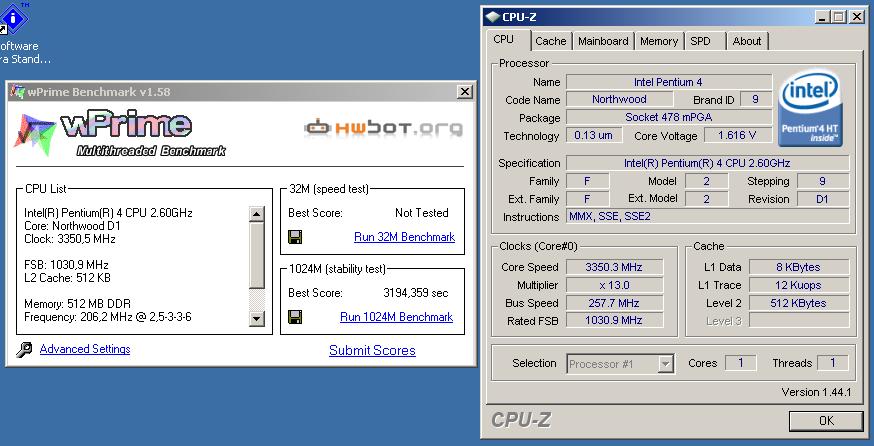
Task: Click the Code Name field Northwood
Action: click(619, 99)
